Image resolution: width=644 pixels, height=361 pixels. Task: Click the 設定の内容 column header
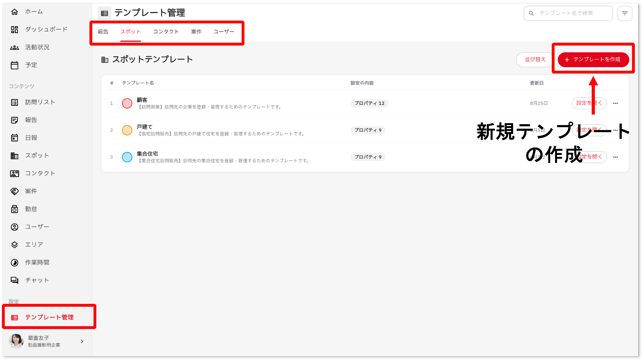coord(362,83)
